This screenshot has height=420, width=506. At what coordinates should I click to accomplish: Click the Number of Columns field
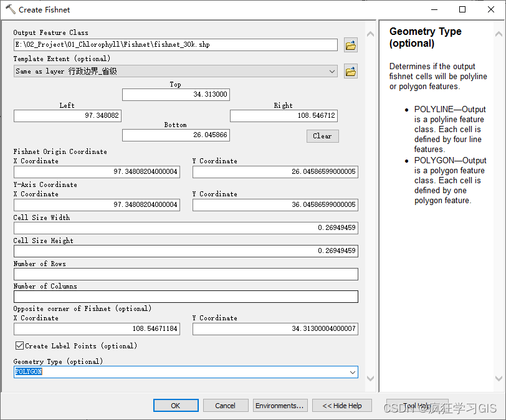coord(186,297)
